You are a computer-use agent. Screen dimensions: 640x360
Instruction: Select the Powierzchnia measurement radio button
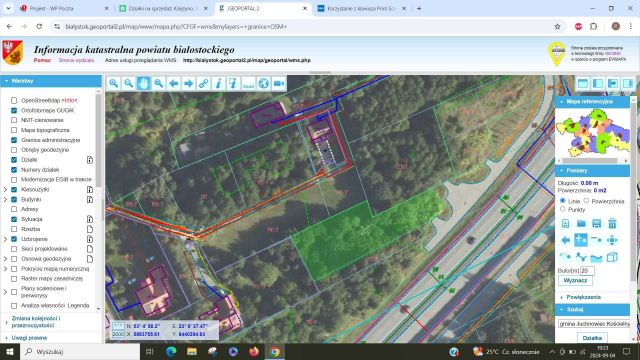click(586, 201)
